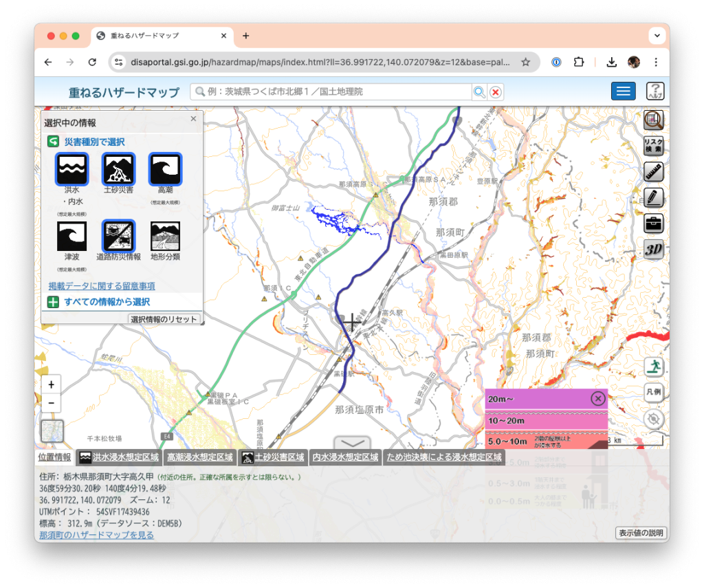The width and height of the screenshot is (704, 588).
Task: Select the 土砂災害区域 tab
Action: click(273, 457)
